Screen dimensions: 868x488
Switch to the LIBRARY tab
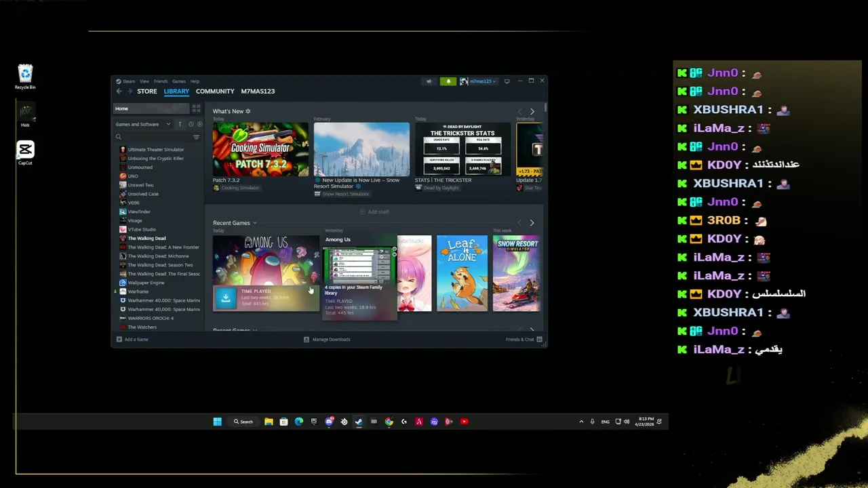[x=176, y=91]
